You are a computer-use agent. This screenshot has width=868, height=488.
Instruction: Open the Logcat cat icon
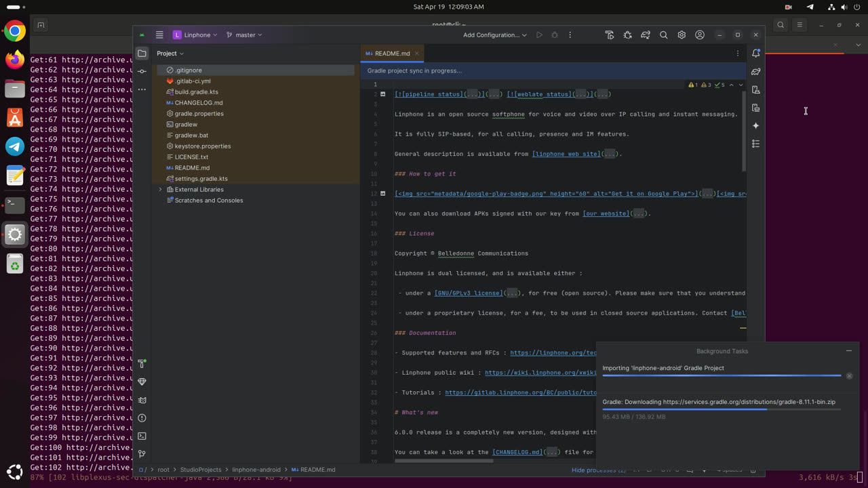(142, 400)
